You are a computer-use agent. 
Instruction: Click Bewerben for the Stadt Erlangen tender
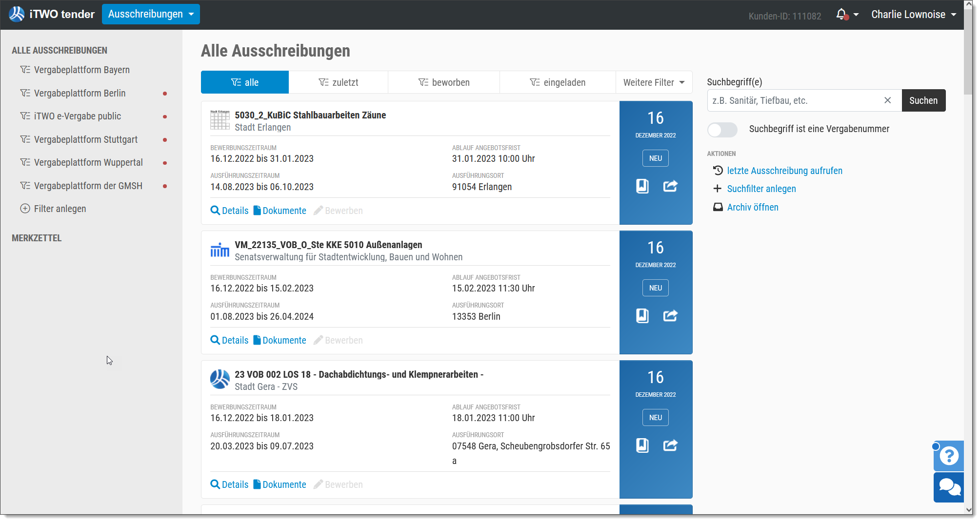pyautogui.click(x=338, y=211)
